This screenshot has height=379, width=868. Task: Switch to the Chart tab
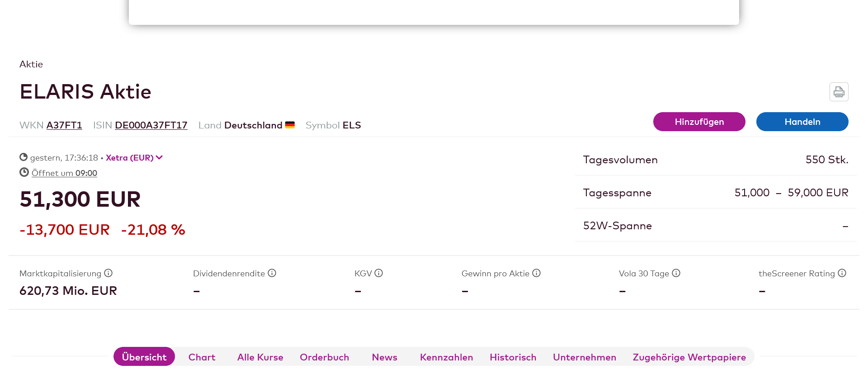[x=202, y=357]
